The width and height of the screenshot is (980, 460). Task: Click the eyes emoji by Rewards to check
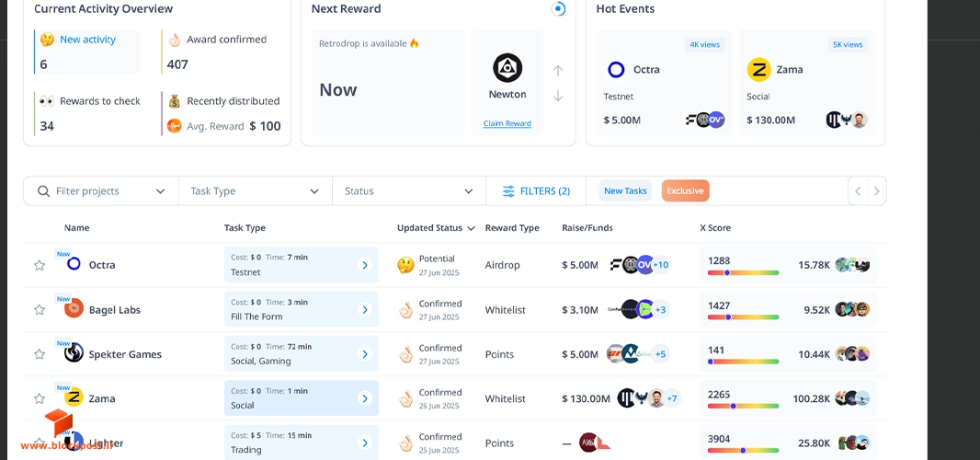pyautogui.click(x=47, y=101)
